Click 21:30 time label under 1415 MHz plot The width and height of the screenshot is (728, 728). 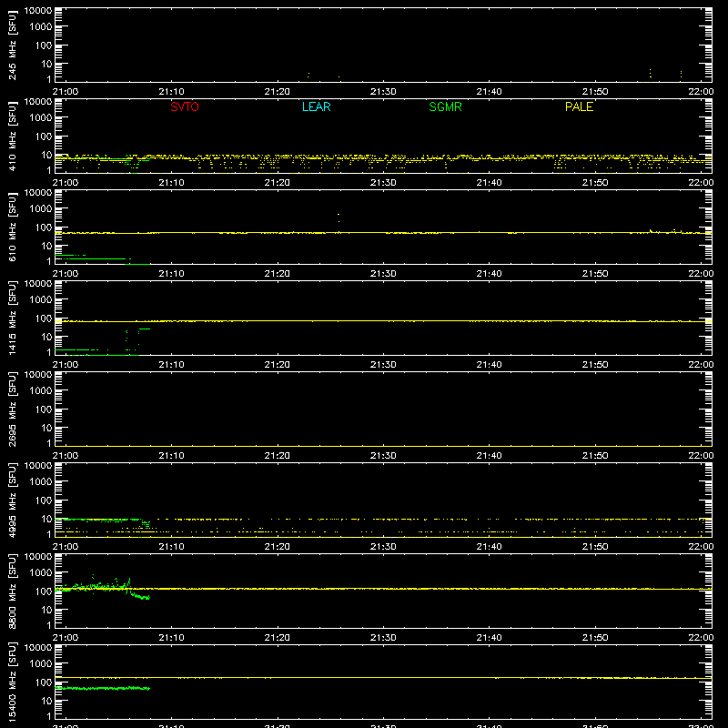pos(383,365)
